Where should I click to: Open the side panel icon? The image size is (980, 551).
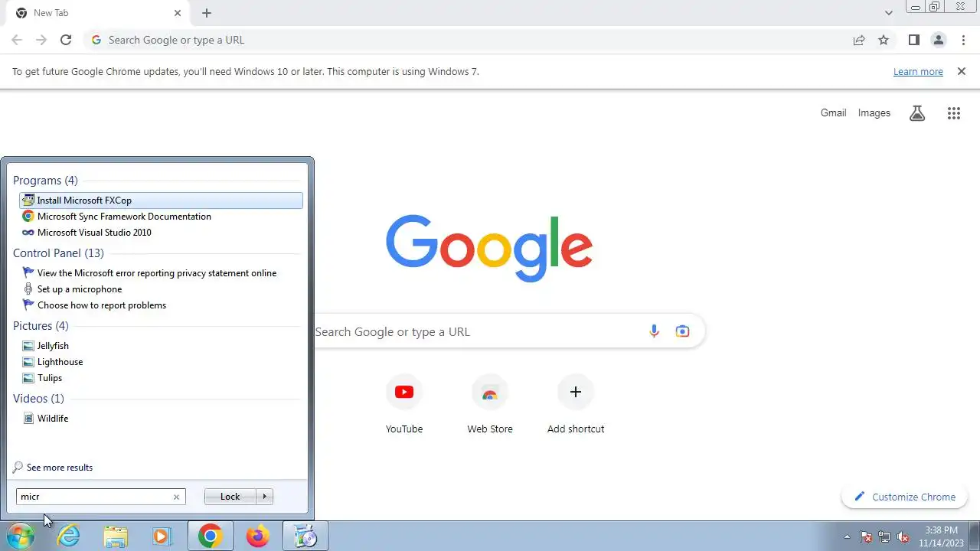(x=913, y=40)
